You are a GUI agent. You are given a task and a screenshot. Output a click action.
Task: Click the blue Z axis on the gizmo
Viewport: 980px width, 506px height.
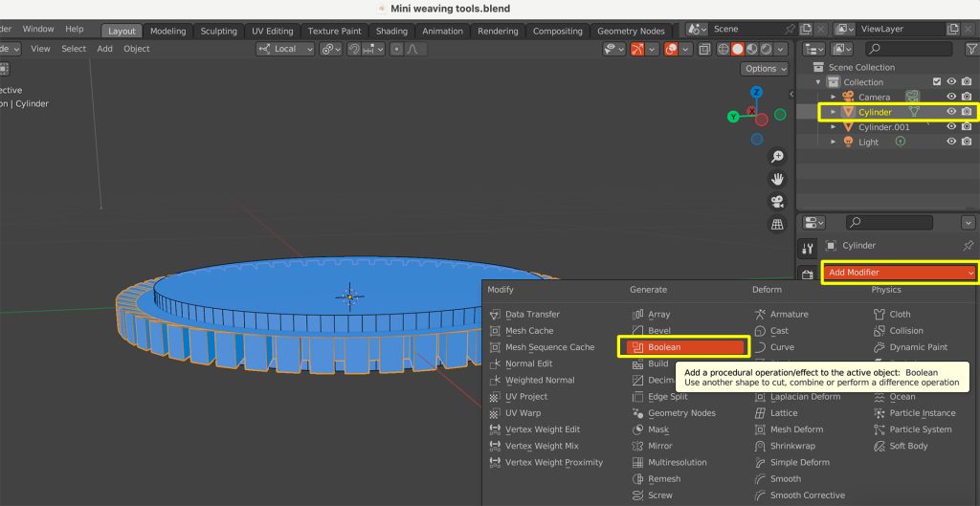coord(756,93)
